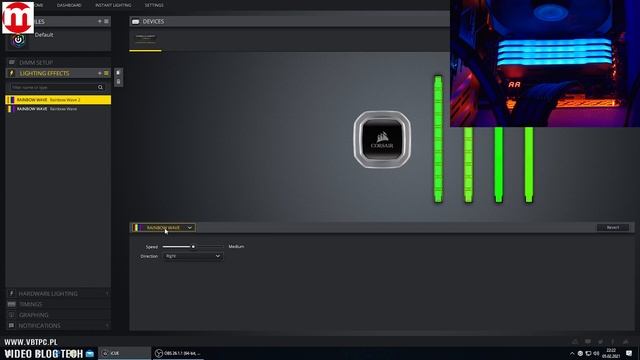Select the device thumbnail under Devices
This screenshot has width=640, height=360.
(146, 40)
